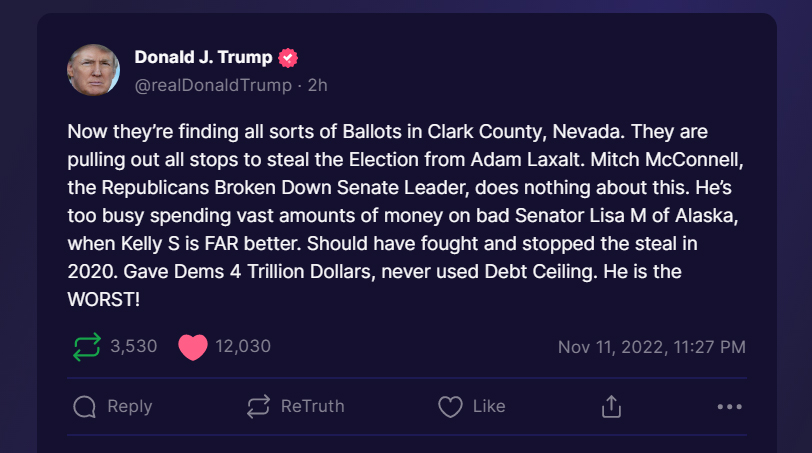Image resolution: width=812 pixels, height=453 pixels.
Task: Click the profile avatar thumbnail
Action: coord(93,70)
